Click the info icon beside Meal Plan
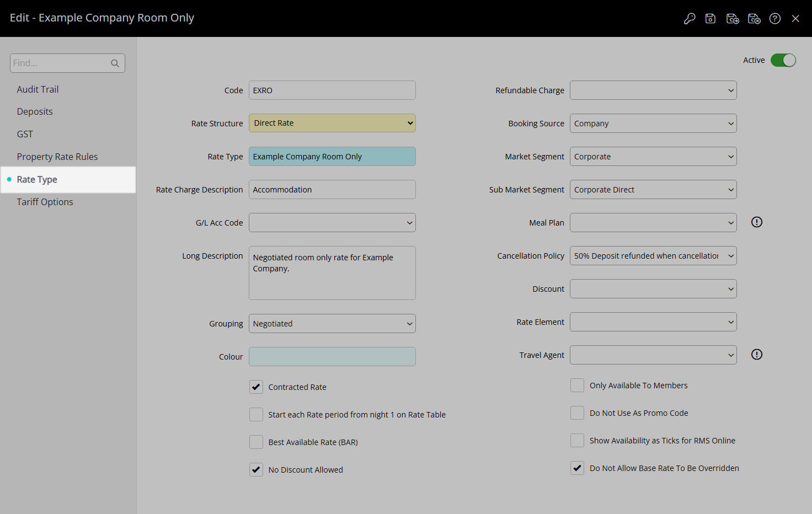This screenshot has height=514, width=812. coord(757,222)
